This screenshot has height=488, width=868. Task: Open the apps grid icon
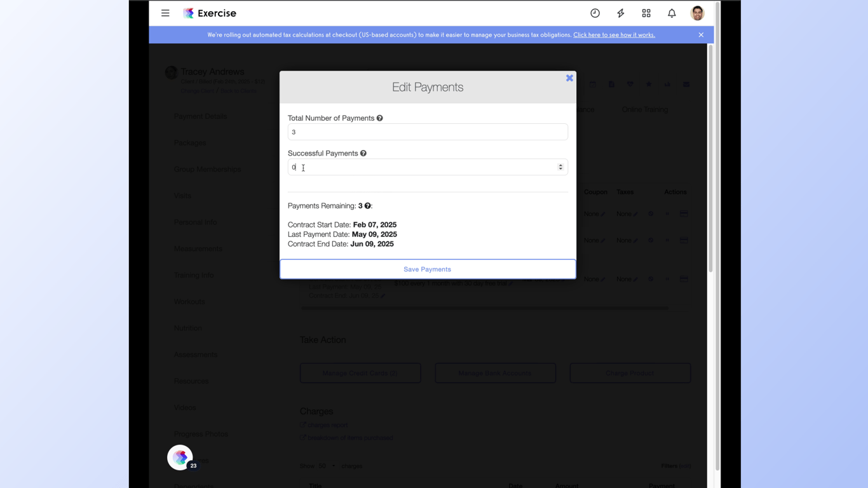[x=646, y=13]
